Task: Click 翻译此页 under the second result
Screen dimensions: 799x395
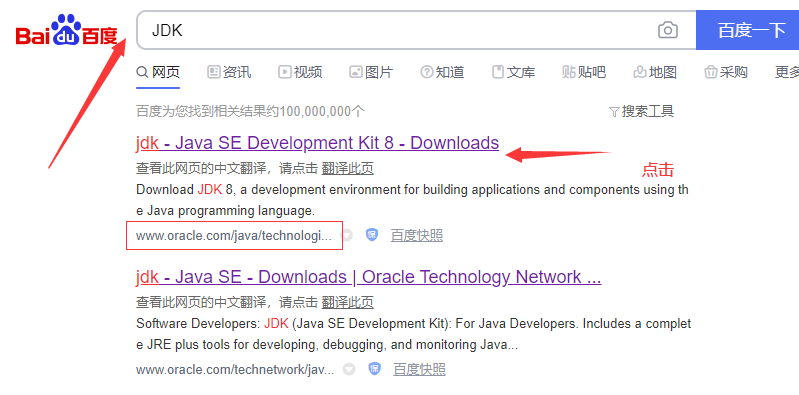Action: 348,302
